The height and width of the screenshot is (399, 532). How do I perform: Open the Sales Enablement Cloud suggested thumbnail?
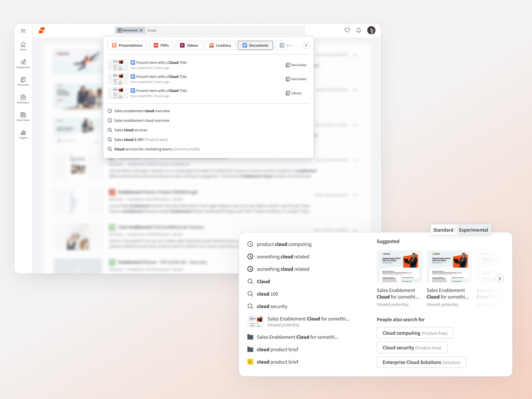399,266
